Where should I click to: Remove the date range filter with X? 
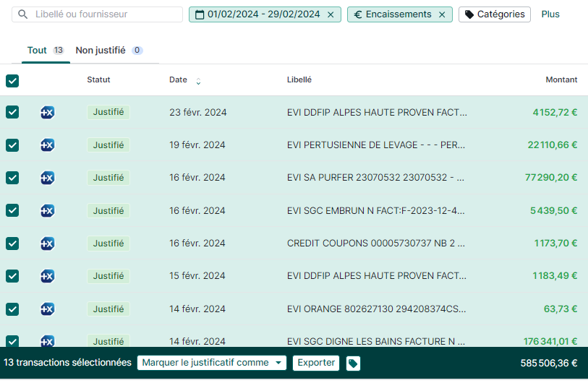331,14
